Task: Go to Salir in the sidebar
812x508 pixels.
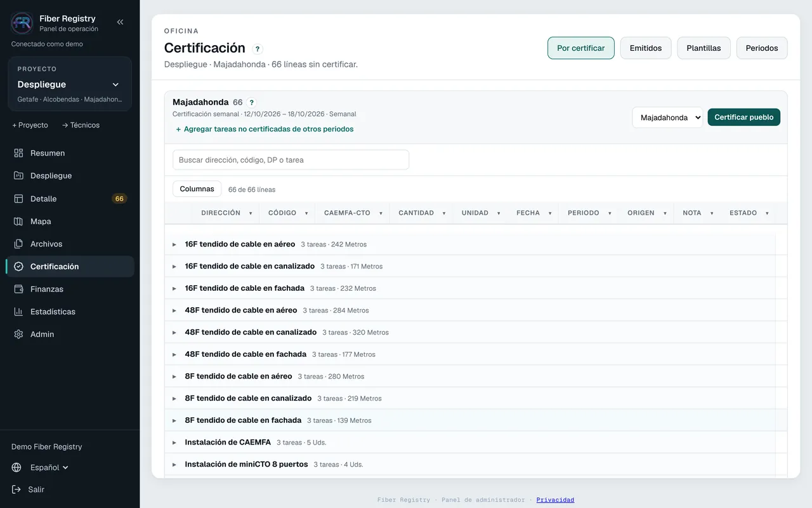Action: [x=36, y=490]
